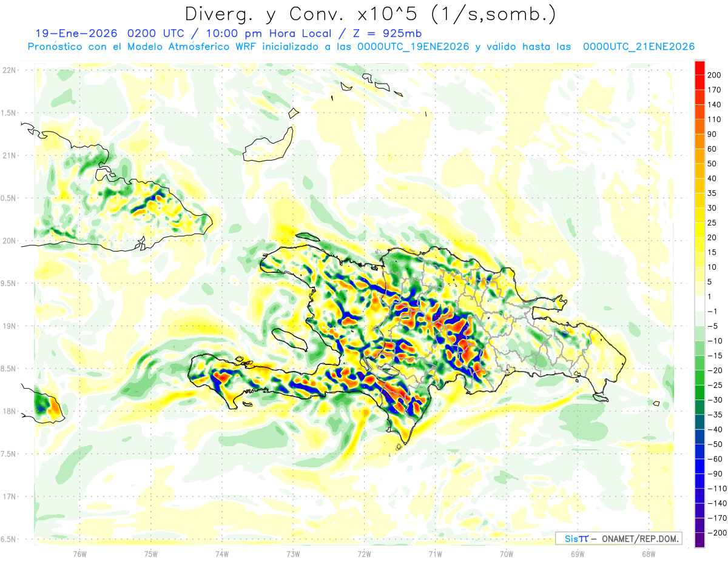Click the '20N' latitude label

tap(9, 241)
